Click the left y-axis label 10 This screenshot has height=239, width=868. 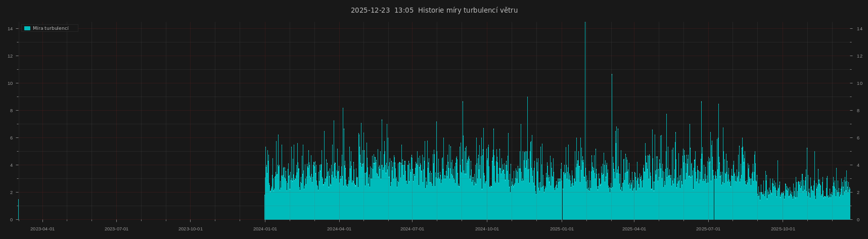10,83
